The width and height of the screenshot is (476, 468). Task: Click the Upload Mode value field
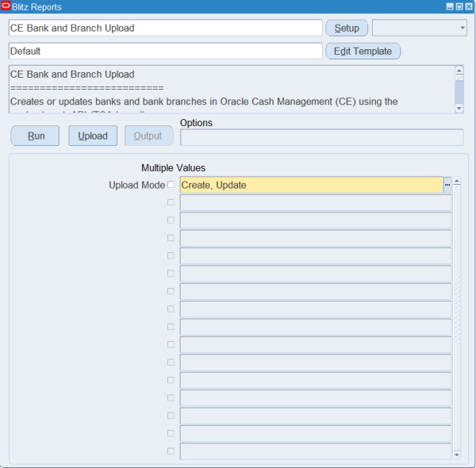tap(312, 185)
